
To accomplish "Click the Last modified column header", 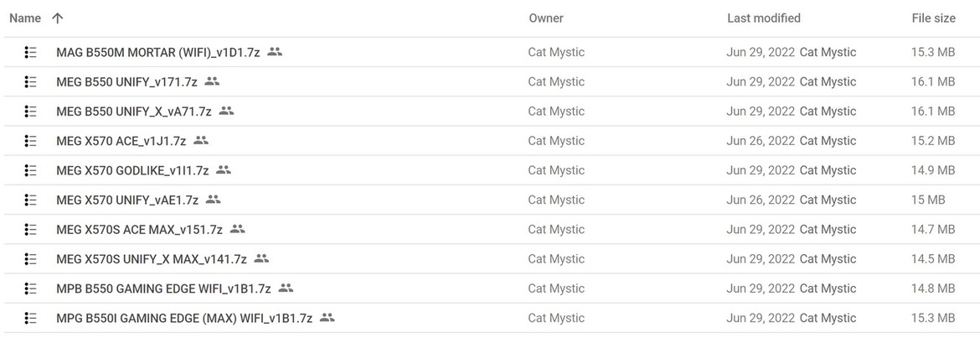I will 764,18.
